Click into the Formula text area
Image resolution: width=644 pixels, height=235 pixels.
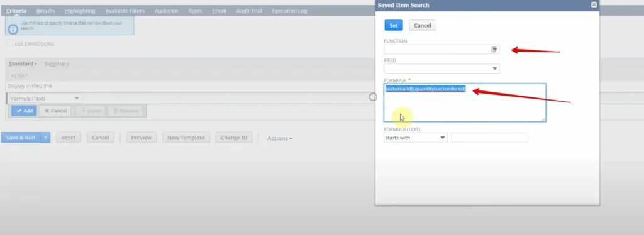tap(465, 102)
